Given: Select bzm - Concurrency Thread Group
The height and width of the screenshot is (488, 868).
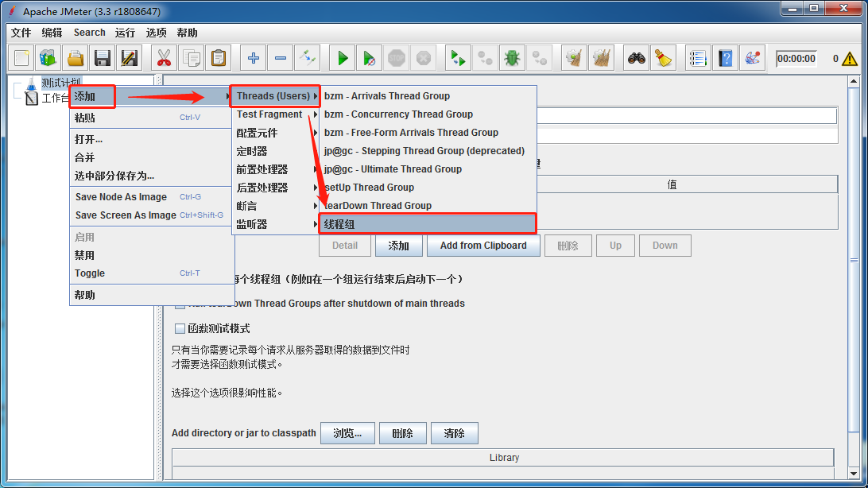Looking at the screenshot, I should pyautogui.click(x=428, y=114).
